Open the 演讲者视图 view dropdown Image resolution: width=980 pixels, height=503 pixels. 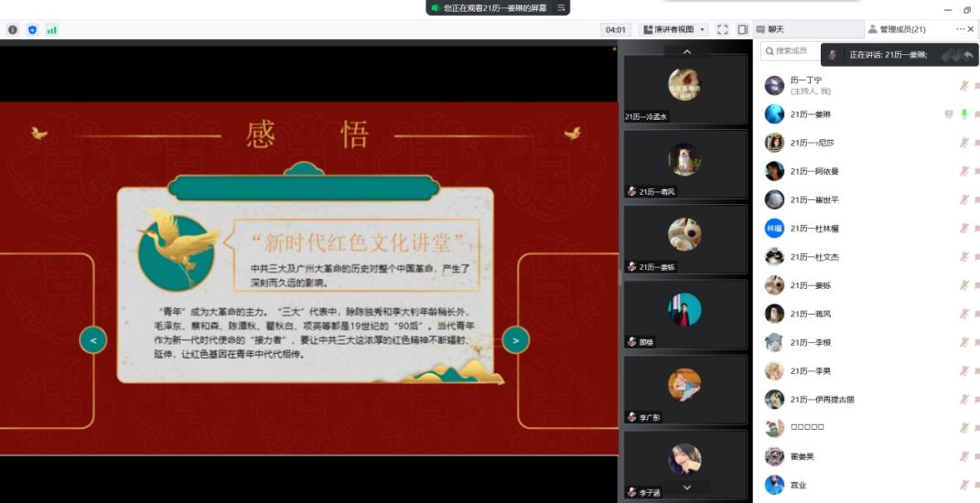[x=673, y=29]
